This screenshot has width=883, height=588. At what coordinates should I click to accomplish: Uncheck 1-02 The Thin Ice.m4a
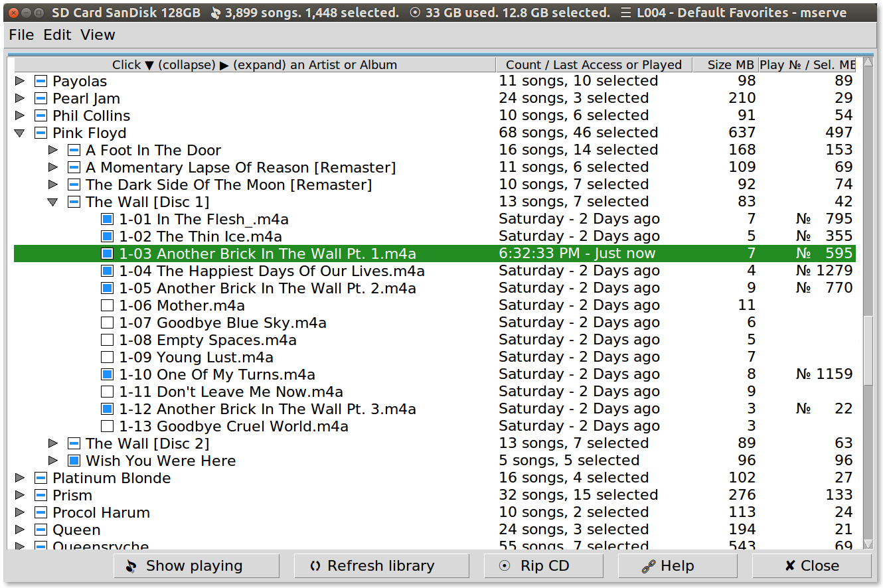tap(107, 236)
